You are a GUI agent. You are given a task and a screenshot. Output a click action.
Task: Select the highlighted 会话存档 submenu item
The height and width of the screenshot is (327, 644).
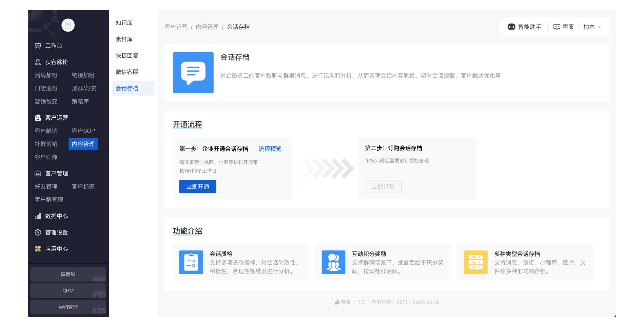133,88
